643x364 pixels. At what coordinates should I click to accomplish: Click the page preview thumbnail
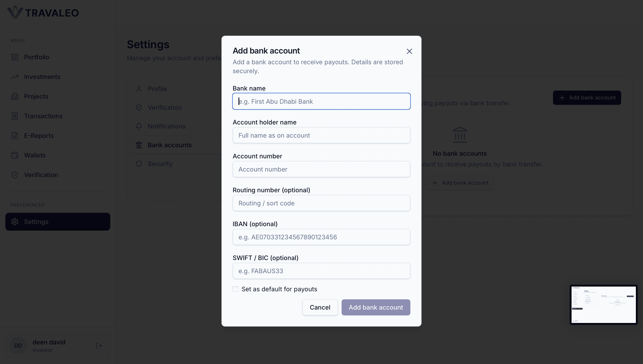pyautogui.click(x=603, y=304)
